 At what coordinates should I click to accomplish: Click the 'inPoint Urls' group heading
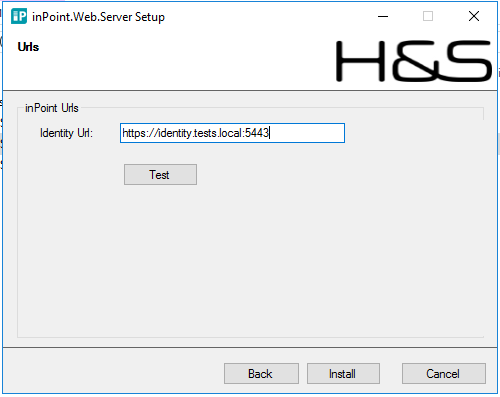tap(52, 108)
